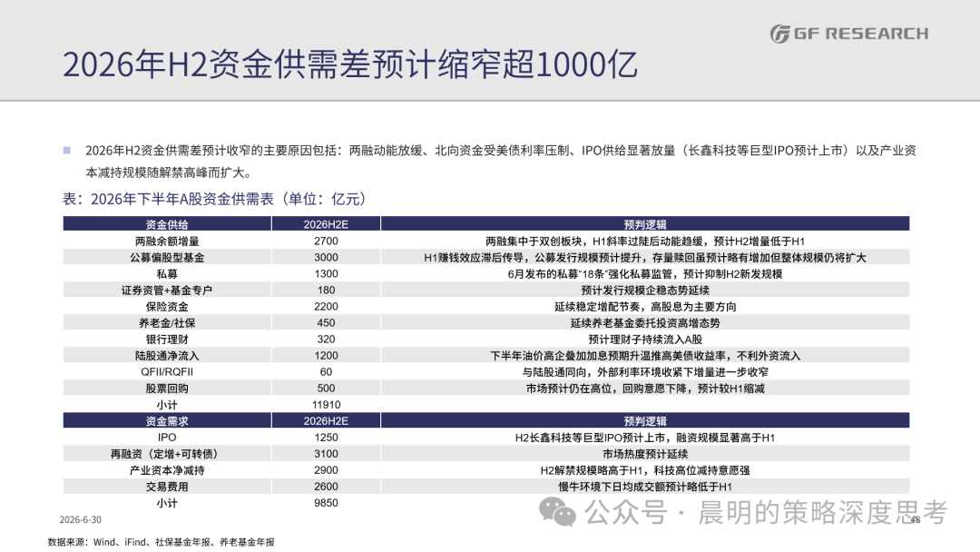This screenshot has height=552, width=980.
Task: Click the value 2900
Action: pos(326,469)
